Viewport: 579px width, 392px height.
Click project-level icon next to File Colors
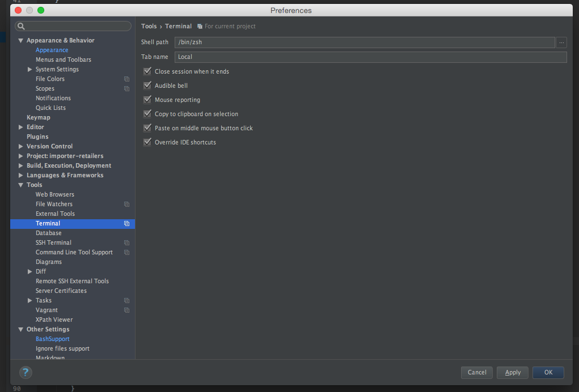126,79
